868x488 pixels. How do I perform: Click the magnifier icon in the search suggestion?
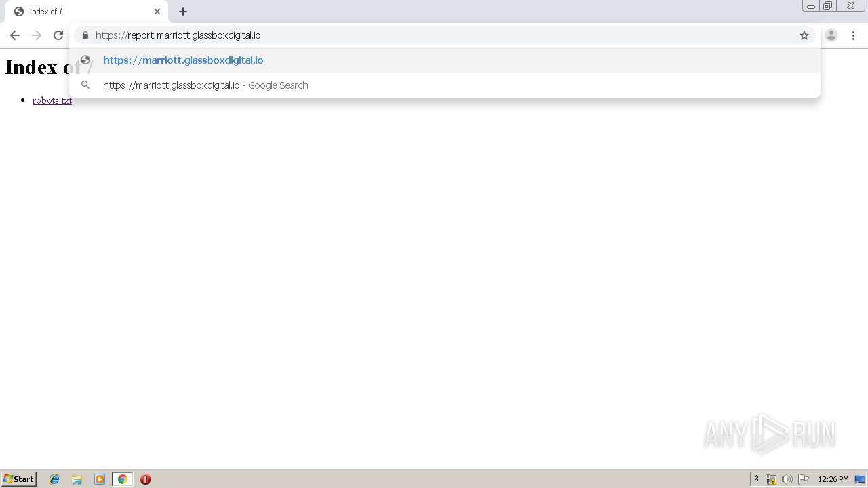[85, 85]
